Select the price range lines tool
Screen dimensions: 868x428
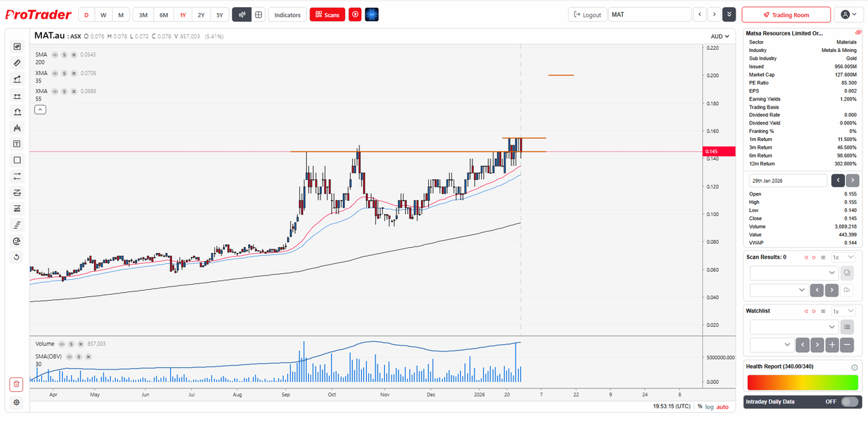pyautogui.click(x=17, y=176)
